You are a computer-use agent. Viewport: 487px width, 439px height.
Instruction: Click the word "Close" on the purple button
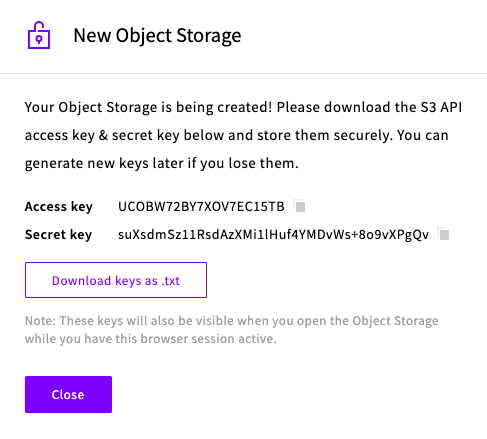(x=68, y=395)
